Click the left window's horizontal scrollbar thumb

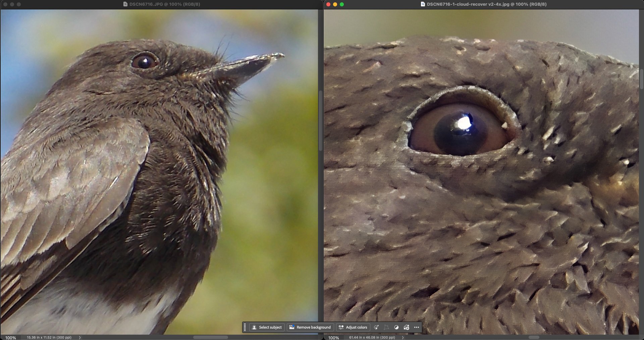tap(210, 337)
